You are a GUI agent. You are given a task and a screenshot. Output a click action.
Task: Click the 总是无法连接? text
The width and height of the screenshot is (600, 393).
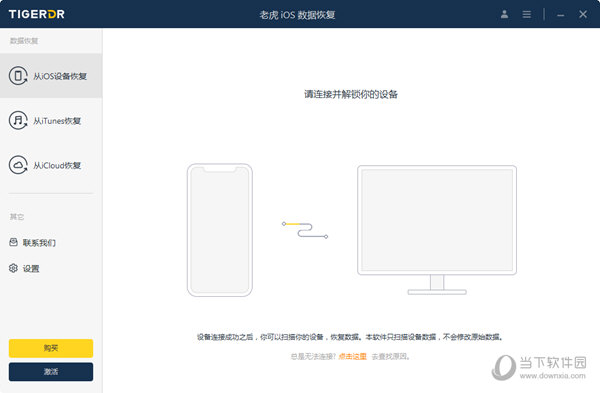point(313,357)
